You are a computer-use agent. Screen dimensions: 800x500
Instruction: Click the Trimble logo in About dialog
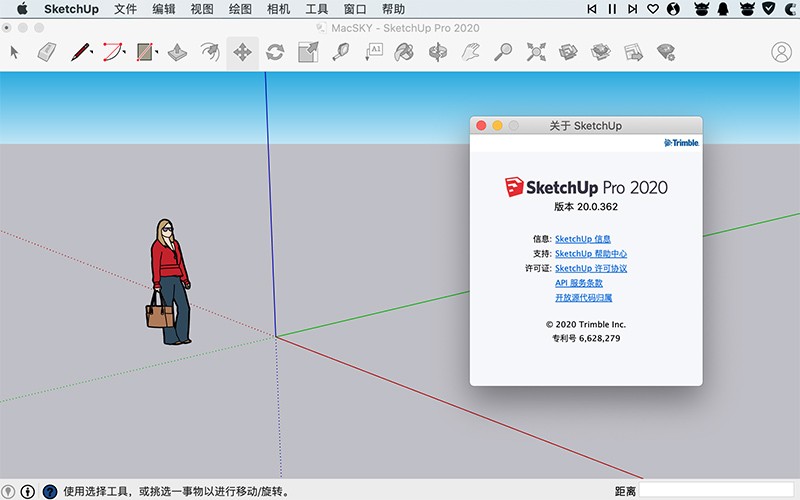[x=681, y=143]
